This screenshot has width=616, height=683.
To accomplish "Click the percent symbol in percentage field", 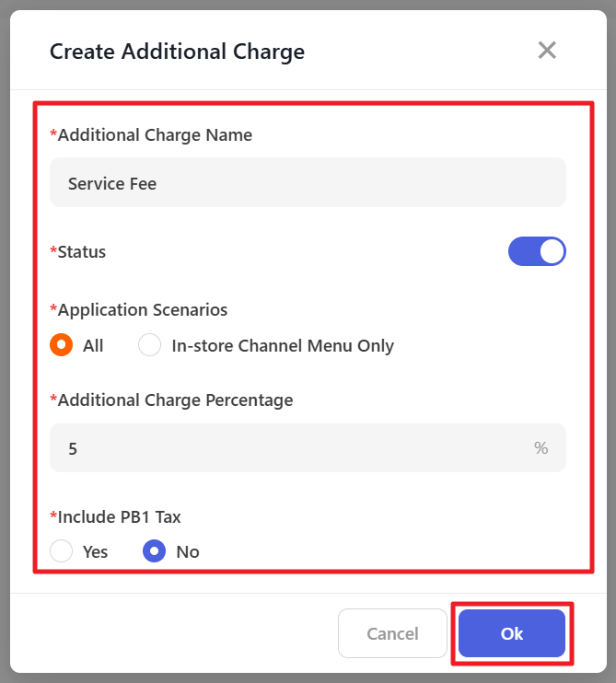I will tap(540, 448).
